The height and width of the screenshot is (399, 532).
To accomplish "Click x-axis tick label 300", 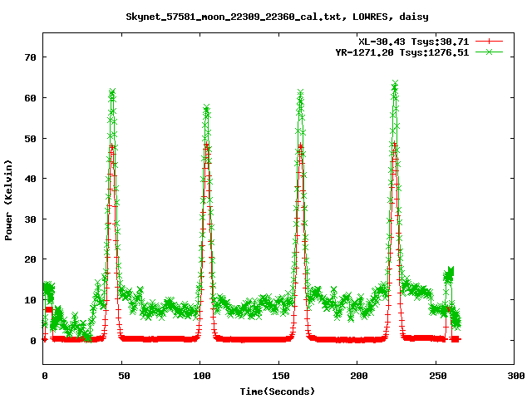I will pos(515,376).
